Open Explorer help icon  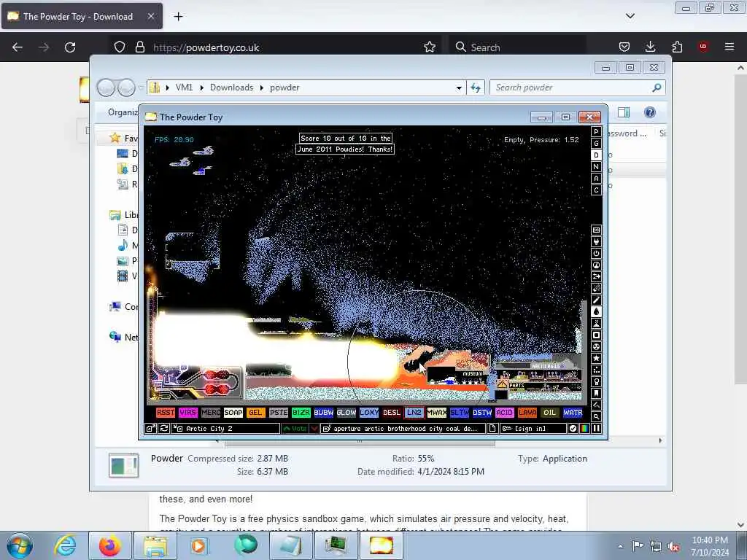click(x=649, y=112)
